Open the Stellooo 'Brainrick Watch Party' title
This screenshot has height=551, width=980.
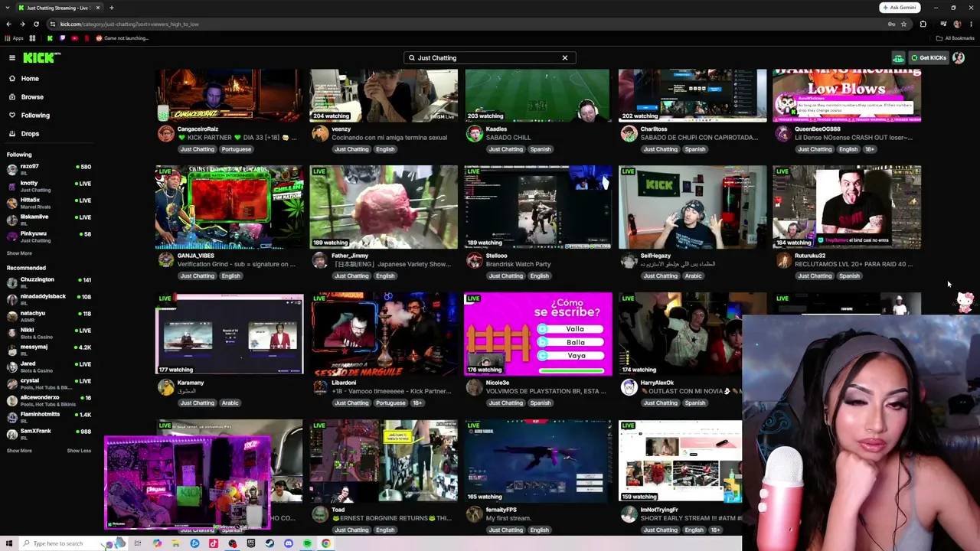click(x=518, y=264)
